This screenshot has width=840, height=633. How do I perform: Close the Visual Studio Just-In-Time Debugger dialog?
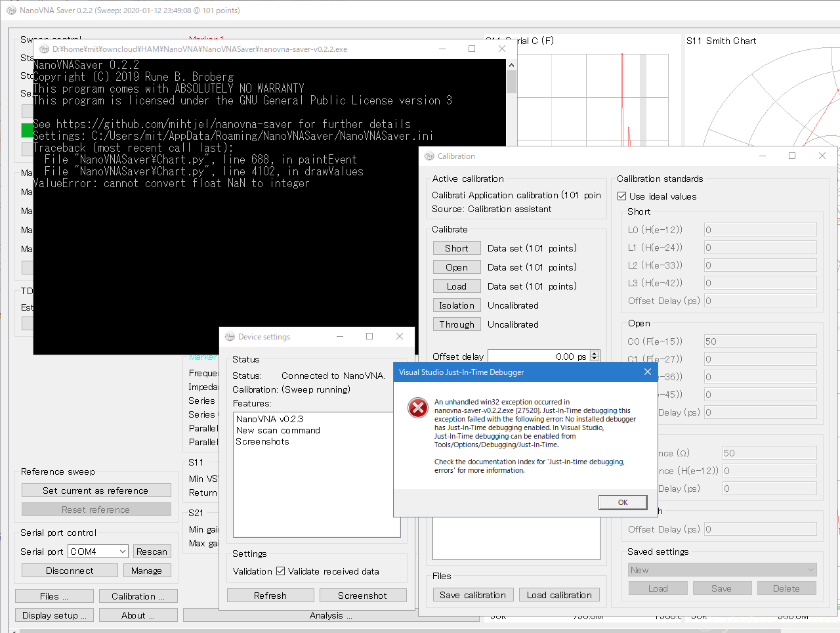pos(648,372)
